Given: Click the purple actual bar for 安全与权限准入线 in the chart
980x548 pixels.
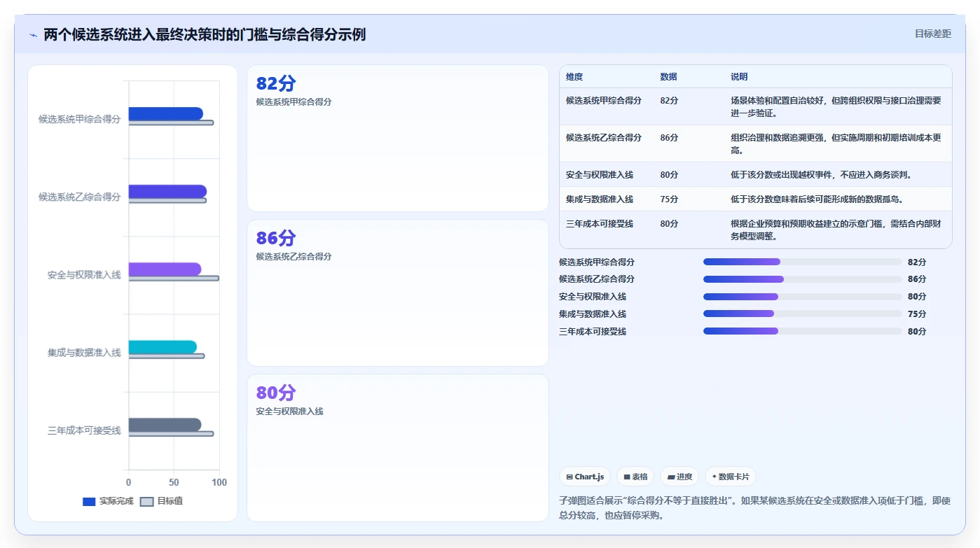Looking at the screenshot, I should tap(165, 269).
